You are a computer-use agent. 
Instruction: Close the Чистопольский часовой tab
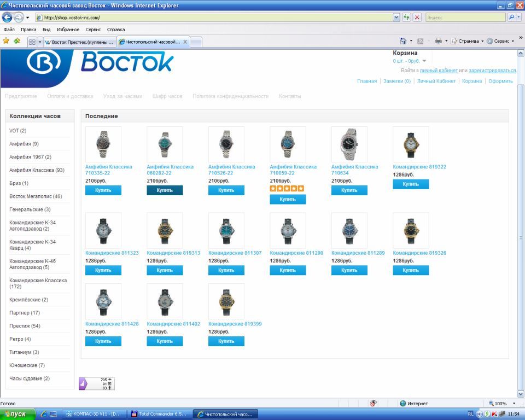coord(185,42)
